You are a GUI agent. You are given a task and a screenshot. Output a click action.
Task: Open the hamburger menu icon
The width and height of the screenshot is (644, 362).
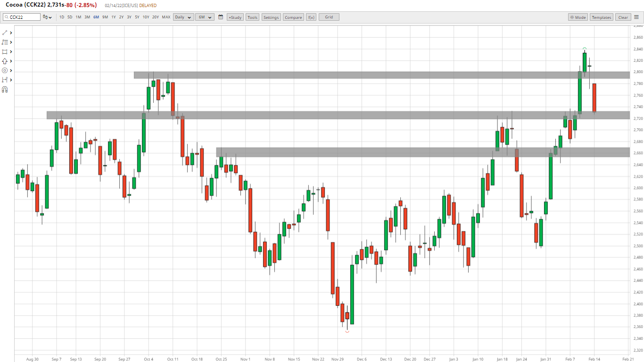(636, 17)
